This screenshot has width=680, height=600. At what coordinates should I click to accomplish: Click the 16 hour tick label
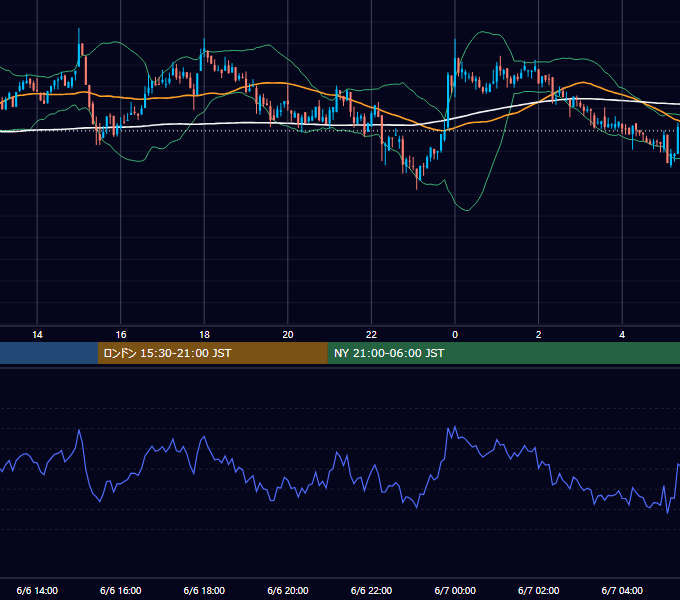pyautogui.click(x=121, y=335)
